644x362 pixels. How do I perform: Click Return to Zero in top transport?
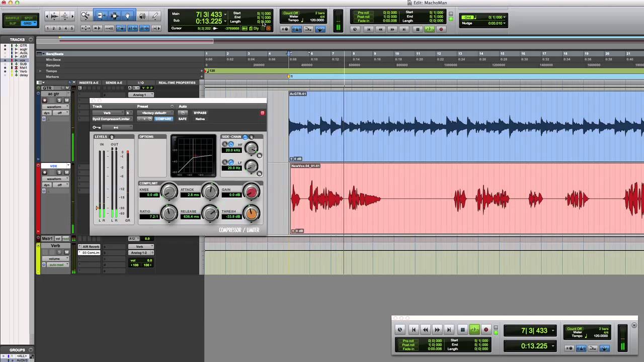[x=369, y=29]
